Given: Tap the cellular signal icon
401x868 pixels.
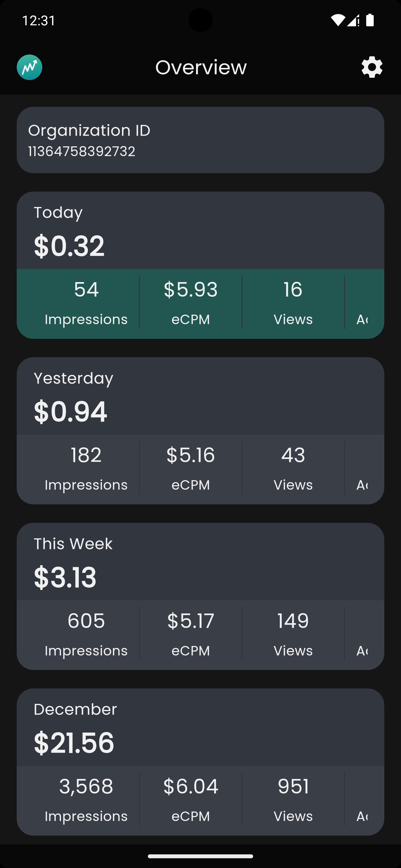Looking at the screenshot, I should point(353,21).
